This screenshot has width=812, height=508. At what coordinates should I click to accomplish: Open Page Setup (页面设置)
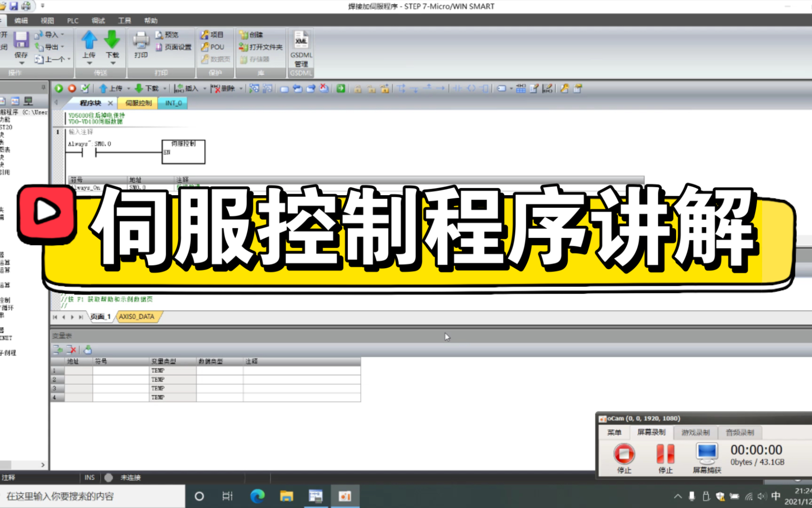[x=173, y=47]
